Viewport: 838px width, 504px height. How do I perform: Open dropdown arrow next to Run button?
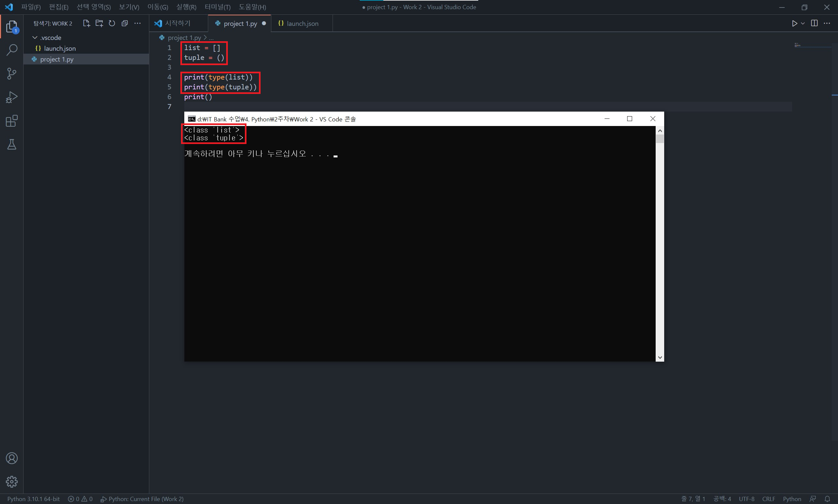click(803, 24)
